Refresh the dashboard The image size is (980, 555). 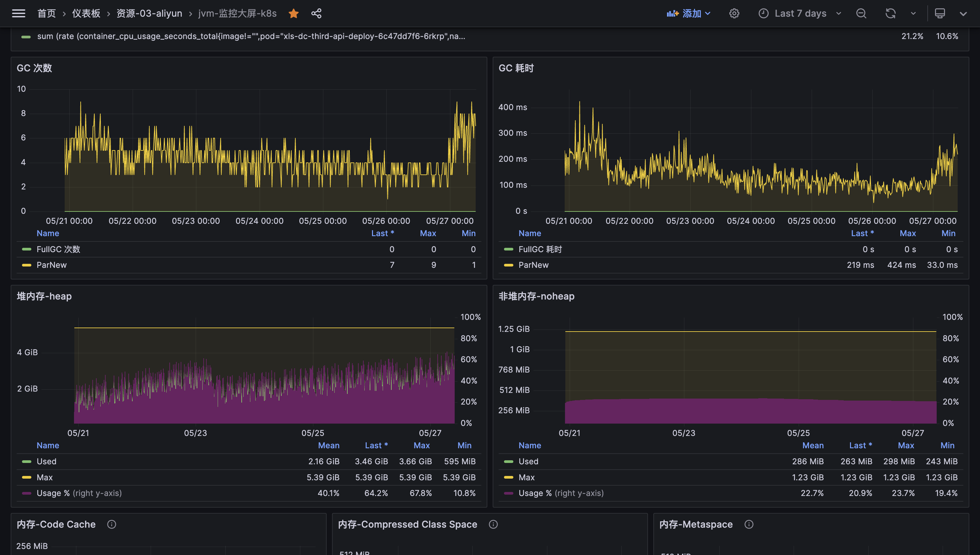(890, 13)
